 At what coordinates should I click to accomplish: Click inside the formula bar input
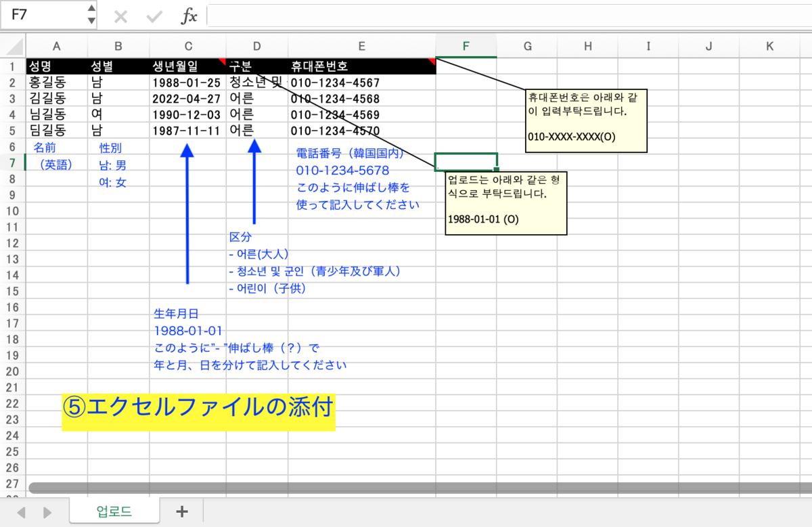tap(509, 16)
